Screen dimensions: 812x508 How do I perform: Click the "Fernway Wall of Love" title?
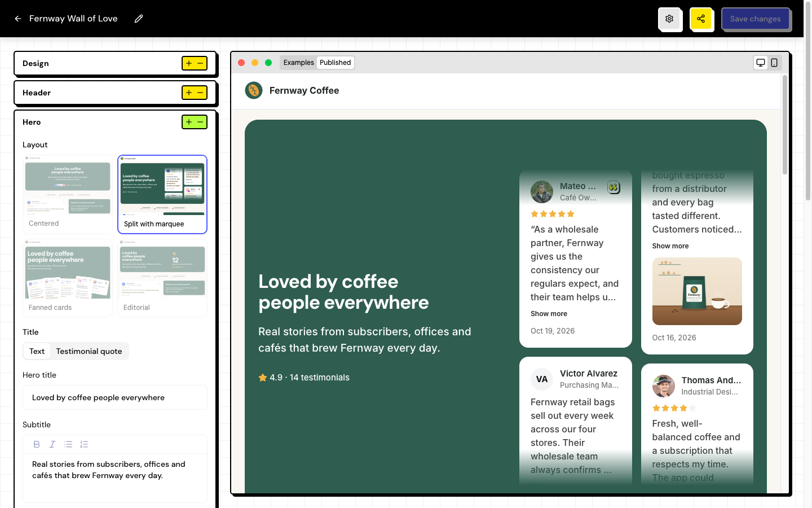click(x=73, y=19)
